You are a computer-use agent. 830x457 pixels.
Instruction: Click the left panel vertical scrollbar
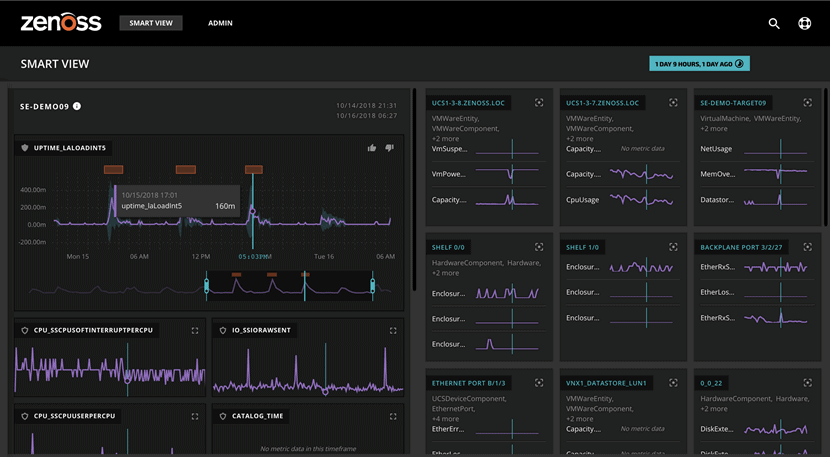[413, 190]
